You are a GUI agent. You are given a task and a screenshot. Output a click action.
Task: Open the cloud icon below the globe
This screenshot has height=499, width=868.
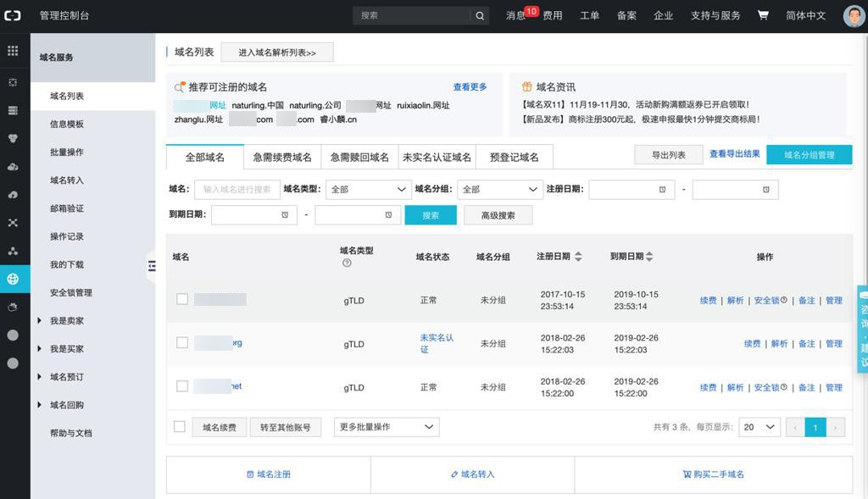click(x=13, y=307)
